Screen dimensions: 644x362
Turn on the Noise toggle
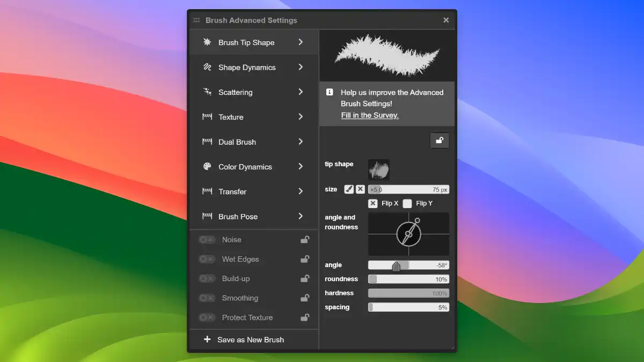coord(207,240)
